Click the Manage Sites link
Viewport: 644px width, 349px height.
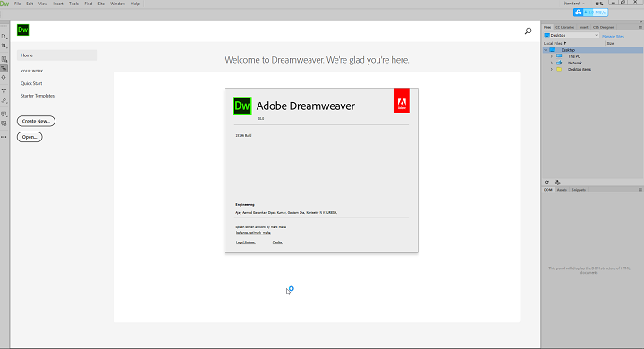pyautogui.click(x=613, y=36)
